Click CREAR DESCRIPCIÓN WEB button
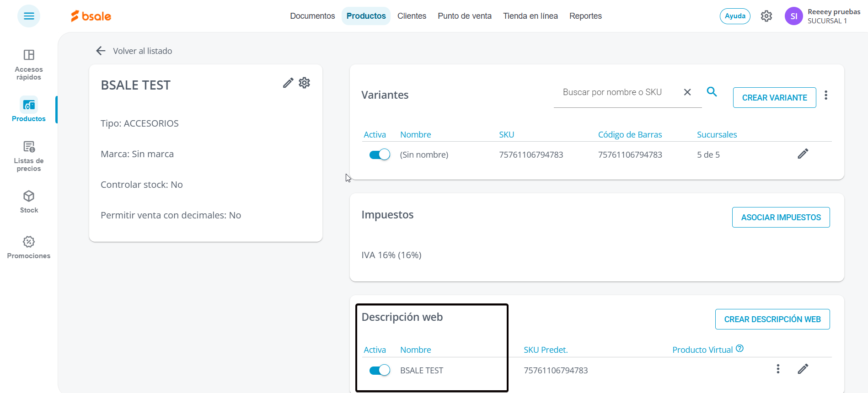The height and width of the screenshot is (393, 868). [772, 319]
